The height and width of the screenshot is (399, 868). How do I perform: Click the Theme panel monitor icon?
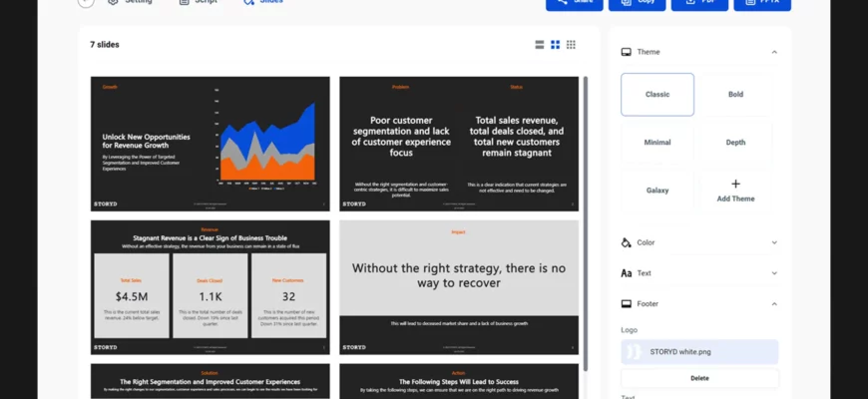point(627,52)
